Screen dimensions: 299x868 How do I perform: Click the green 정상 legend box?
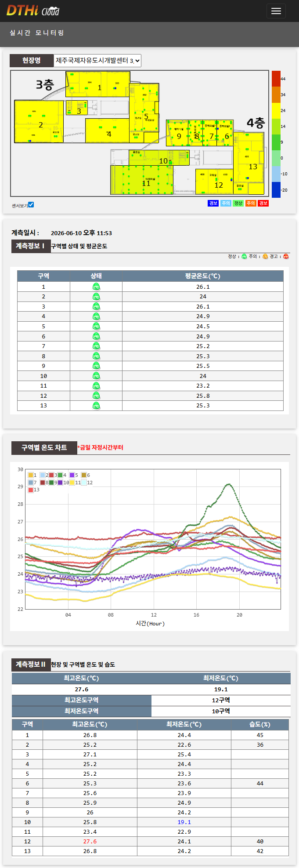238,203
